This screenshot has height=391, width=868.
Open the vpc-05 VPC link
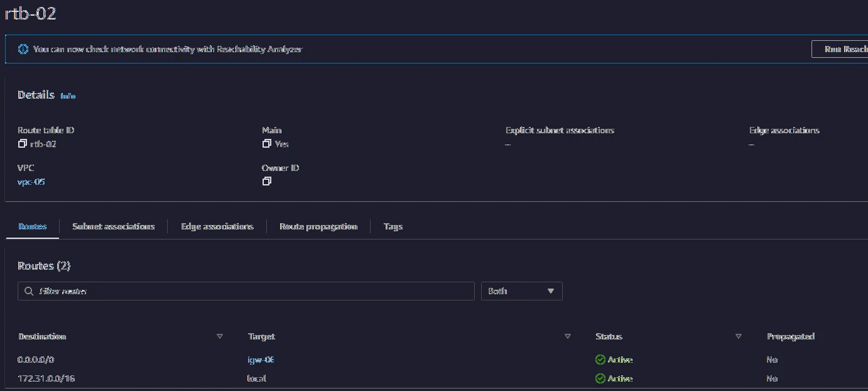(x=31, y=182)
